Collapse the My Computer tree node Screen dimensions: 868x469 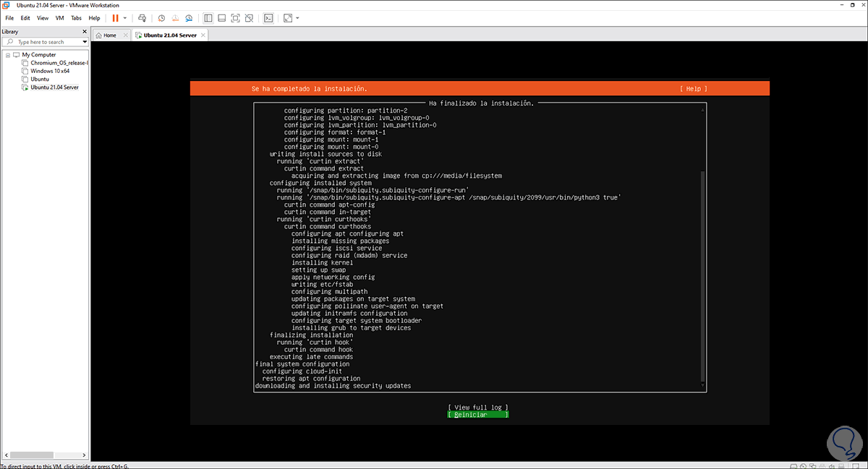click(x=8, y=55)
